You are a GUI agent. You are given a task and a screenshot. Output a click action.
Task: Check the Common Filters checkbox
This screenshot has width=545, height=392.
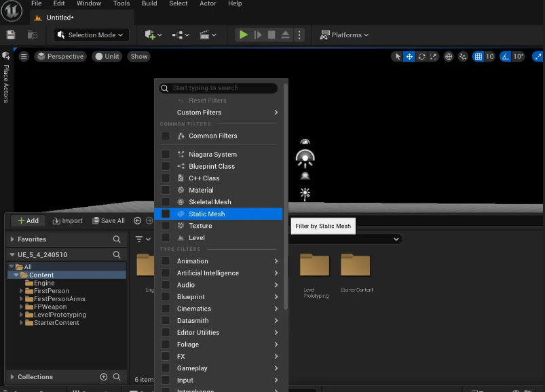(x=166, y=136)
